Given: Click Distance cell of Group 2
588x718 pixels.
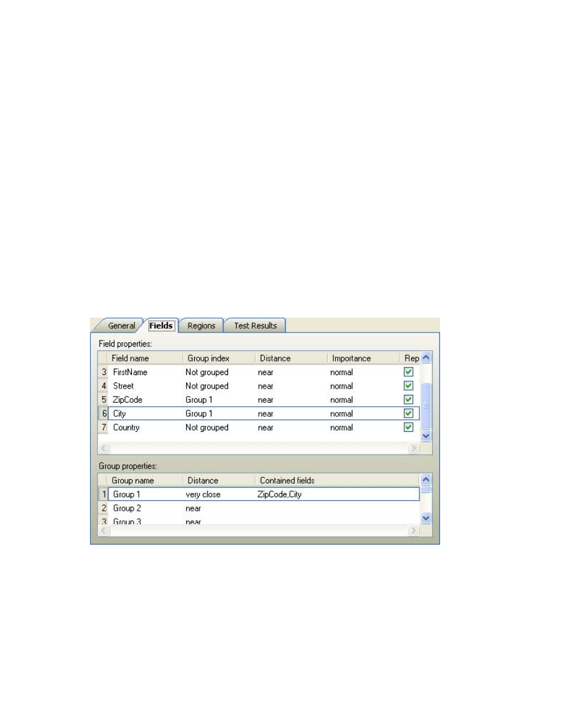Looking at the screenshot, I should [x=219, y=508].
